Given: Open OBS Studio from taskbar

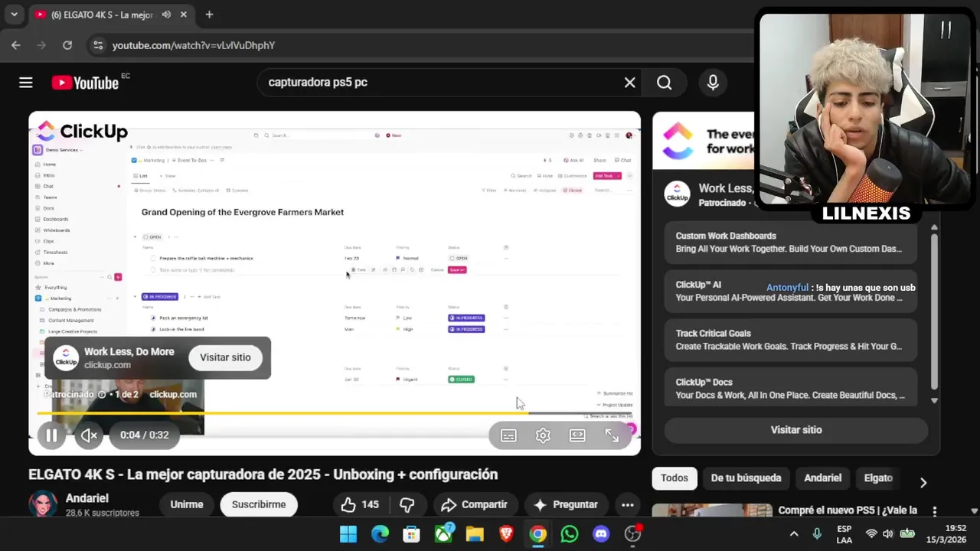Looking at the screenshot, I should point(632,534).
